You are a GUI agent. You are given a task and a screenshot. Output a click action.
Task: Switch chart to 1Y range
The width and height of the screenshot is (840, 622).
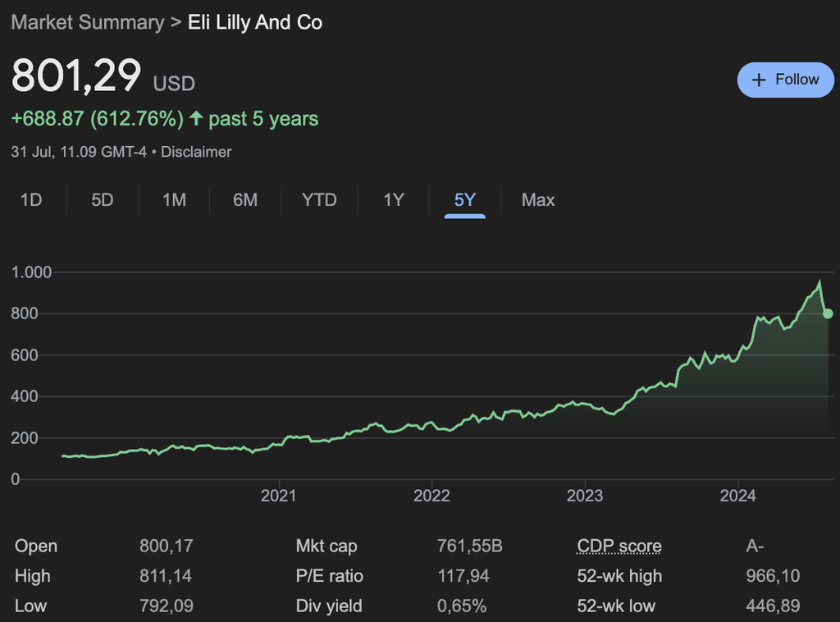(x=394, y=199)
